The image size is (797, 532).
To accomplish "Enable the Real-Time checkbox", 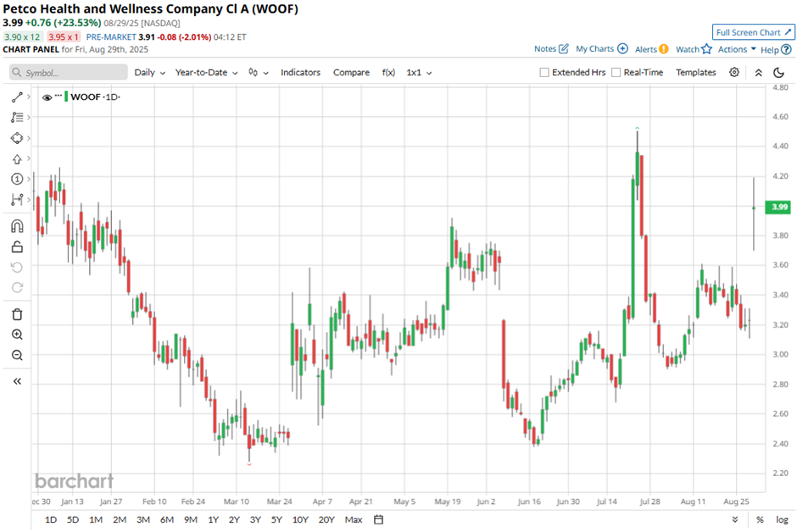I will [616, 73].
